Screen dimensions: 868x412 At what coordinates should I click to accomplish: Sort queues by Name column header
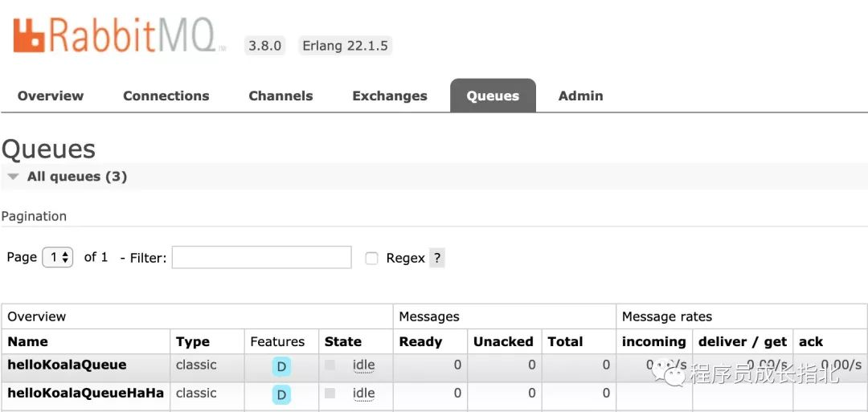[x=27, y=341]
